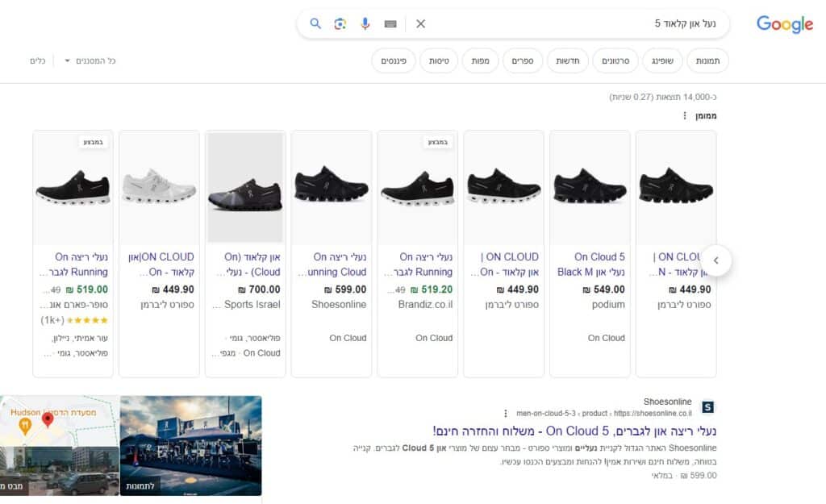Switch to the שופינג tab
Screen dimensions: 826x504
[662, 60]
